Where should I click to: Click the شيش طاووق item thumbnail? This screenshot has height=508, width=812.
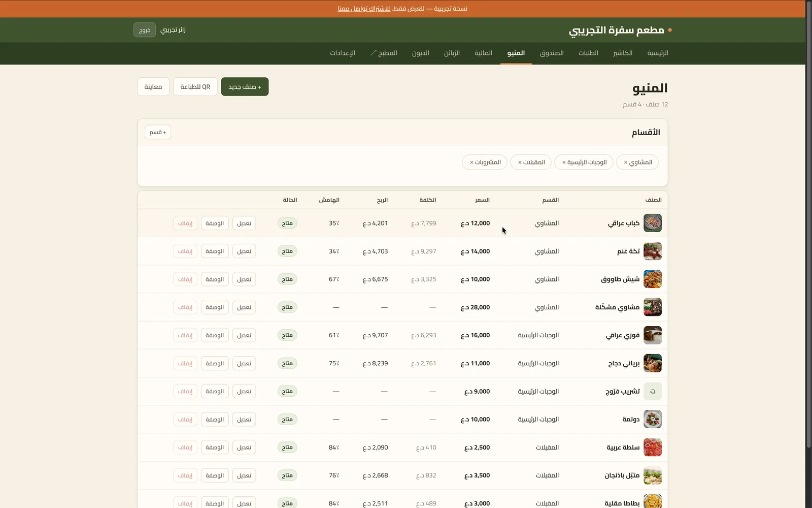point(653,279)
